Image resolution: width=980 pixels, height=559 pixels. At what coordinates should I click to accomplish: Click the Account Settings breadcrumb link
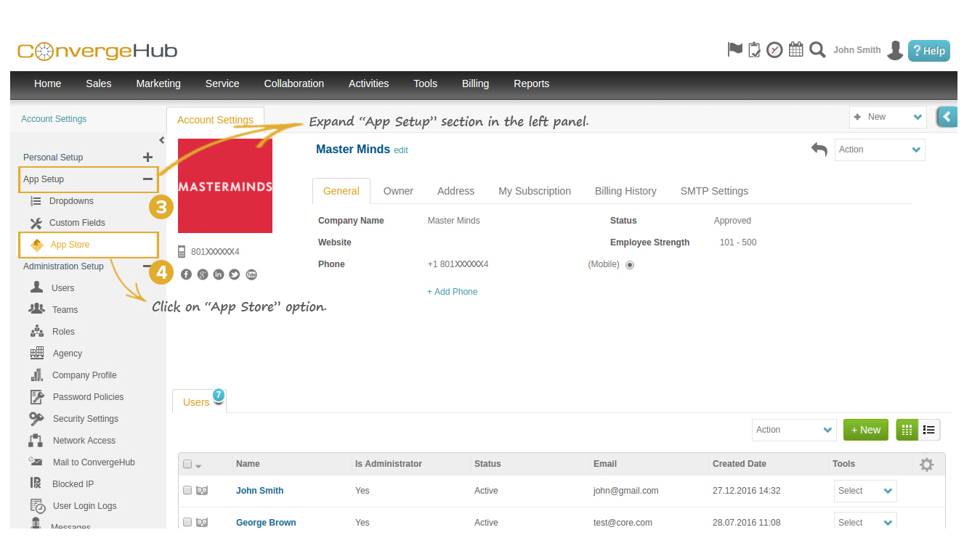tap(54, 119)
